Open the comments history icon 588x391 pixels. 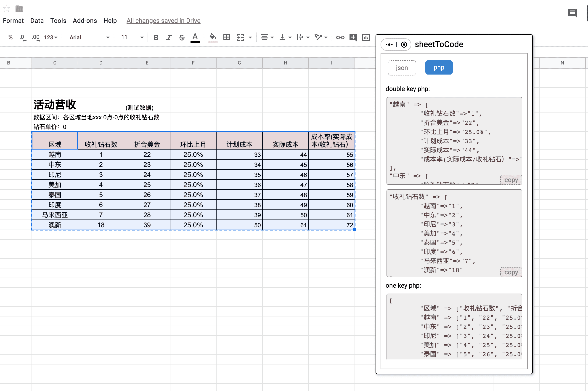572,13
